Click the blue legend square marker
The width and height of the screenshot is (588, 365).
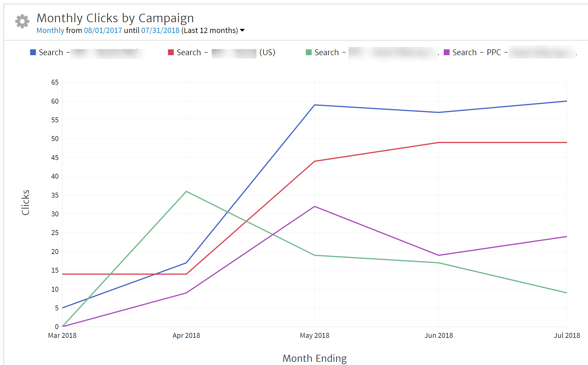(x=33, y=52)
